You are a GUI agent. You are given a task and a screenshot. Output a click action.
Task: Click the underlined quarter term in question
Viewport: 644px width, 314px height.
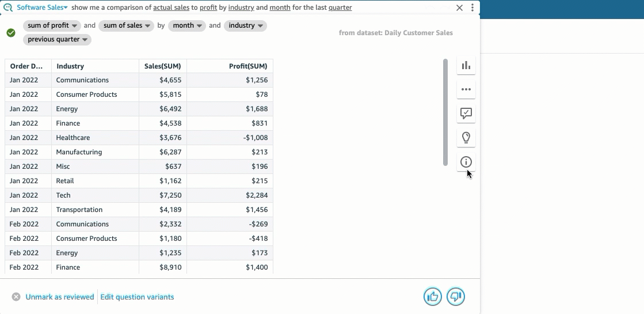(x=340, y=7)
